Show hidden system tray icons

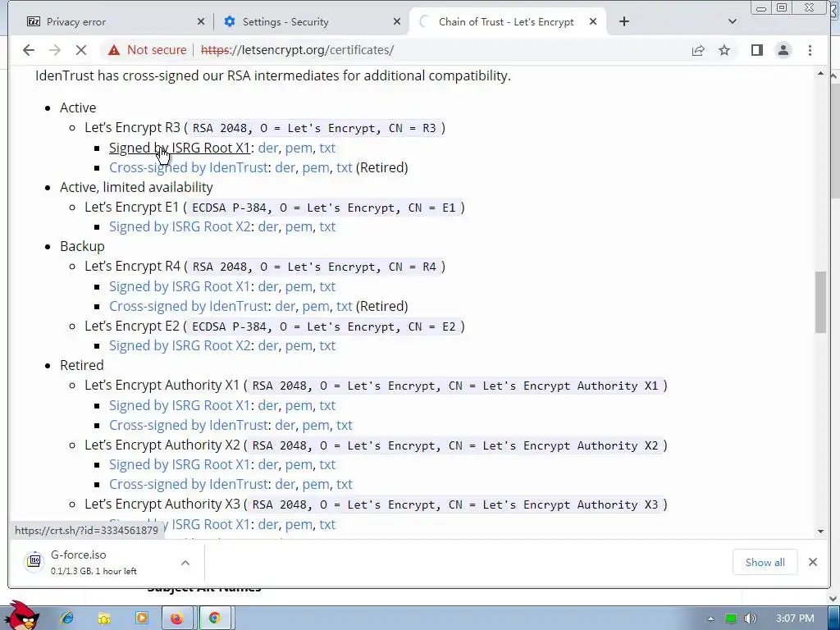tap(710, 619)
